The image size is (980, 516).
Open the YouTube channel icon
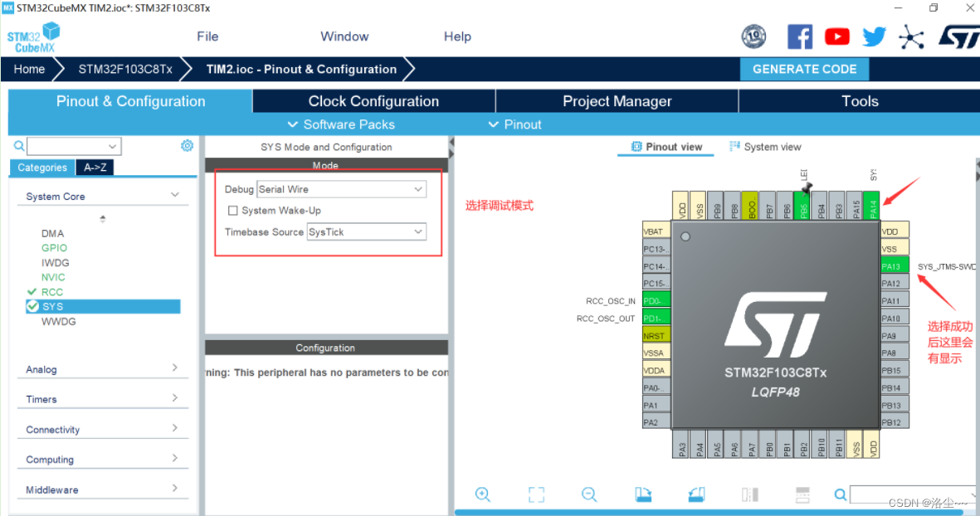pyautogui.click(x=837, y=37)
